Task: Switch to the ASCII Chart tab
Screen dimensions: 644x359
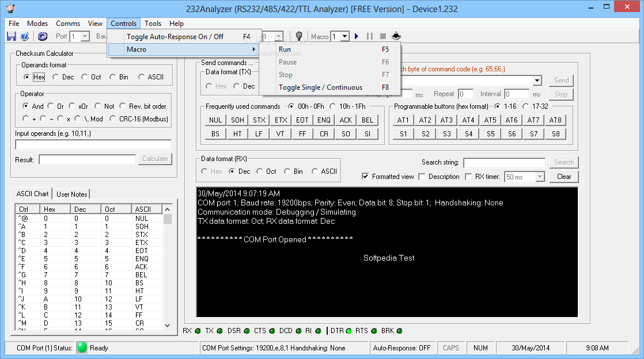Action: (32, 194)
